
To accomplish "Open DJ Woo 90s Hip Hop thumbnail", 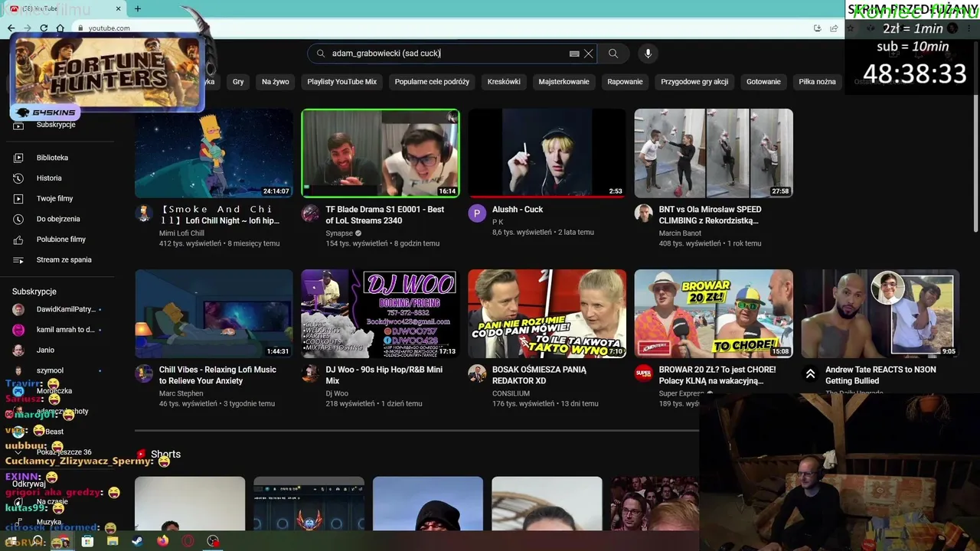I will click(x=381, y=314).
